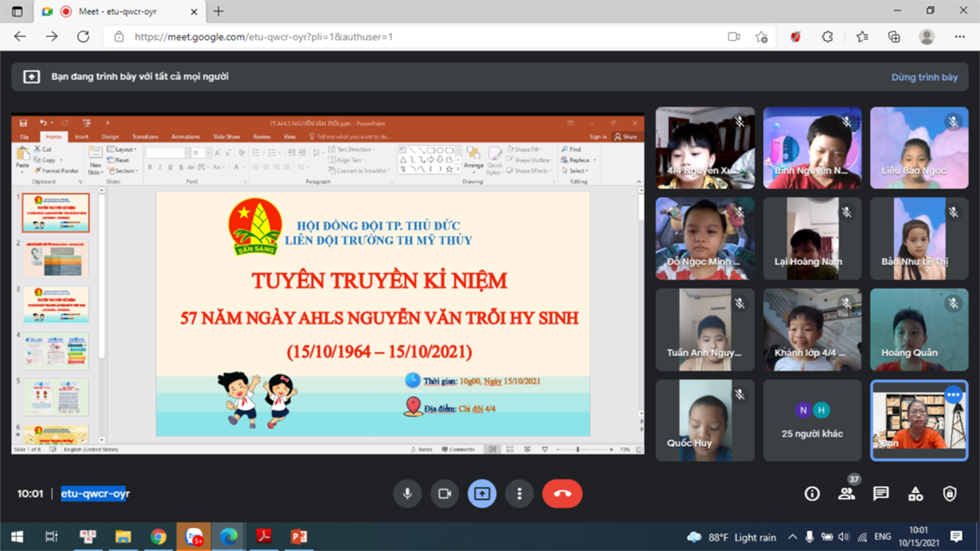Open Comments from PowerPoint status bar
The height and width of the screenshot is (551, 980).
coord(458,449)
